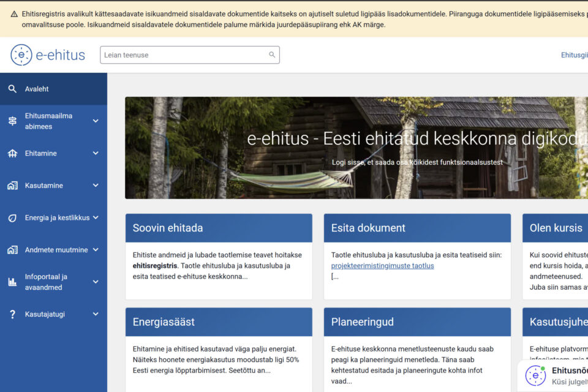
Task: Click the leaf icon beside Energia ja kestlikkus
Action: pos(12,218)
